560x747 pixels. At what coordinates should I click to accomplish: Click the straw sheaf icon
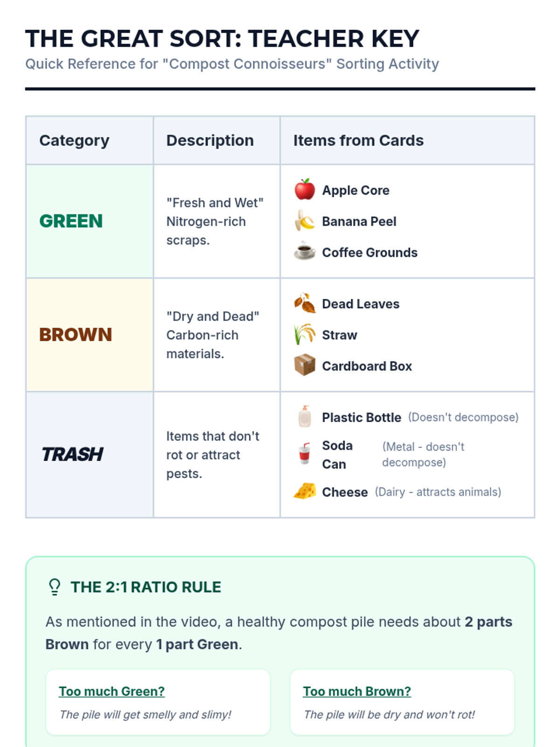pyautogui.click(x=304, y=334)
